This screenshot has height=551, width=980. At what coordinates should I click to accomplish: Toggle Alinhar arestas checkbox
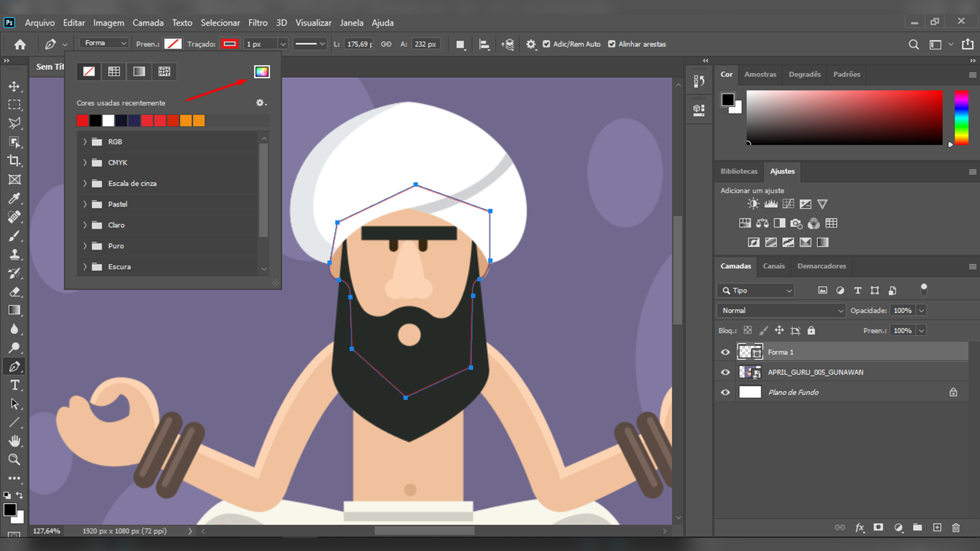(611, 44)
